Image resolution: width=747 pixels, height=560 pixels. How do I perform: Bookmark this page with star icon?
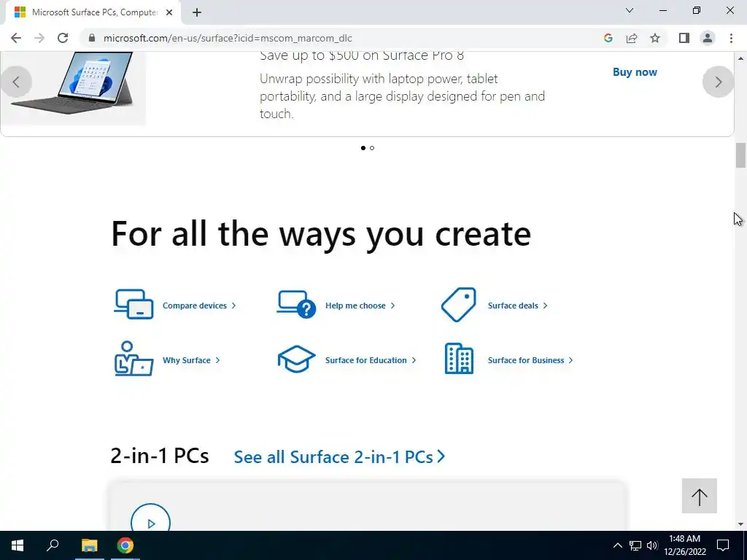(x=655, y=38)
